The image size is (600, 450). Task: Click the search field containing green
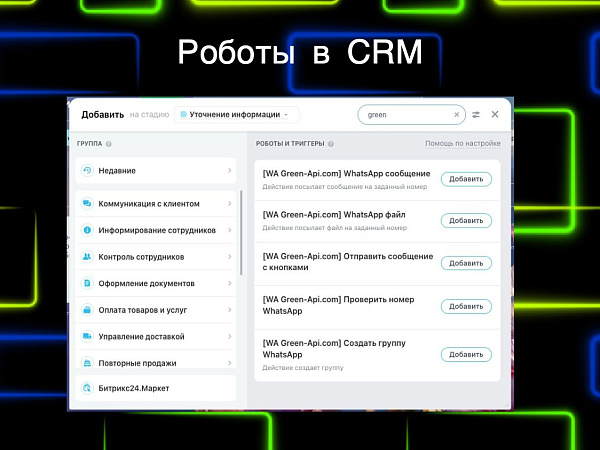(411, 114)
